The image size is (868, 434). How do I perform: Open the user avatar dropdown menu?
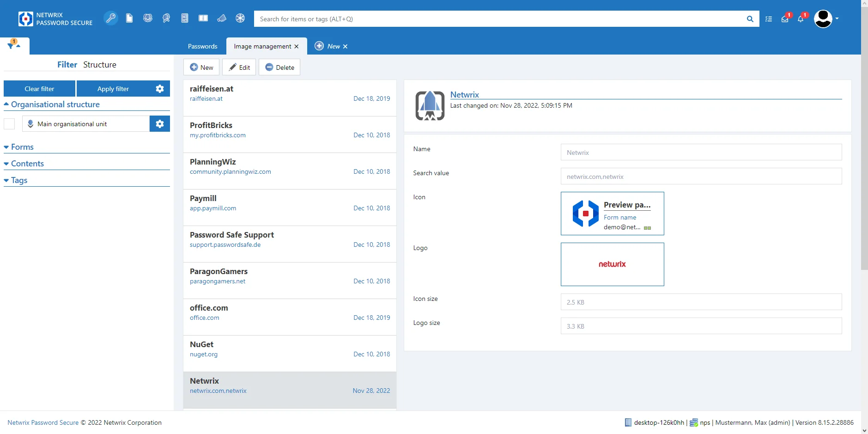pyautogui.click(x=826, y=19)
